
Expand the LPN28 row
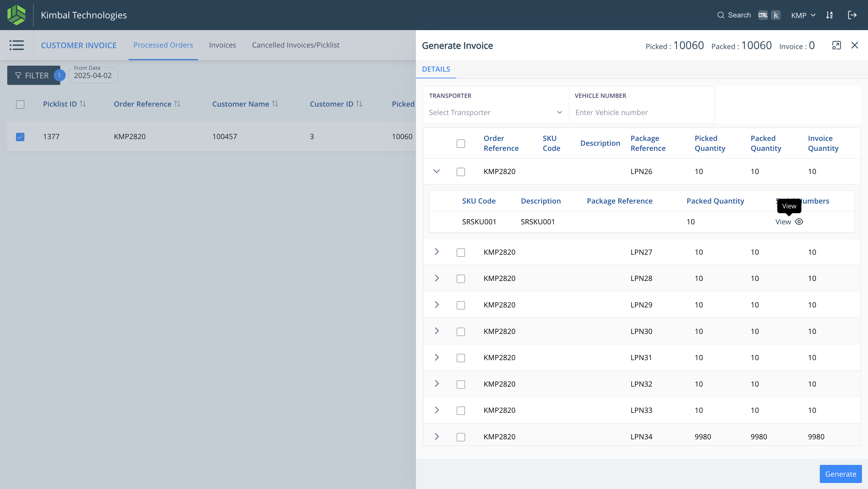pos(437,278)
